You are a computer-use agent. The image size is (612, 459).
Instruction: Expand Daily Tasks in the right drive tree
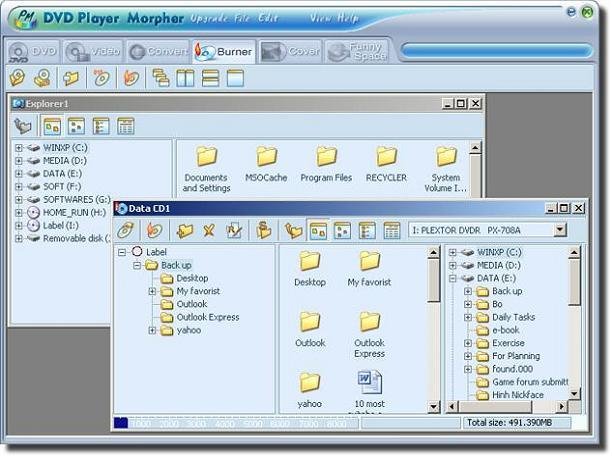(468, 317)
